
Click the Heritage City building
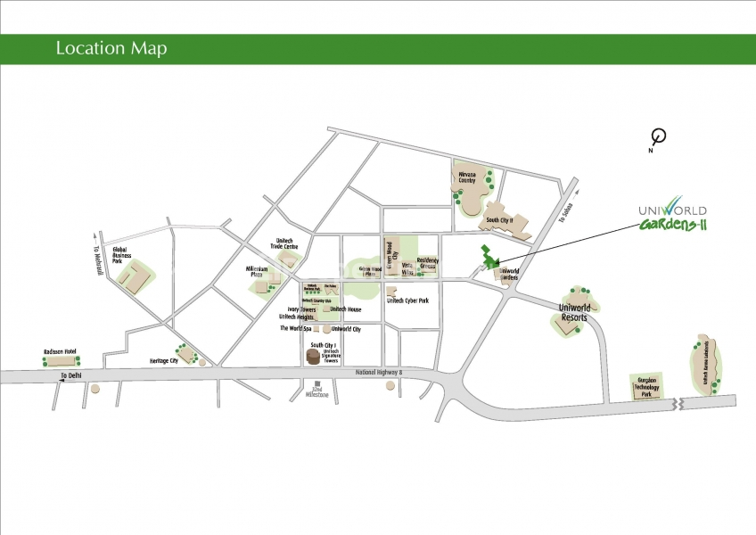coord(185,355)
